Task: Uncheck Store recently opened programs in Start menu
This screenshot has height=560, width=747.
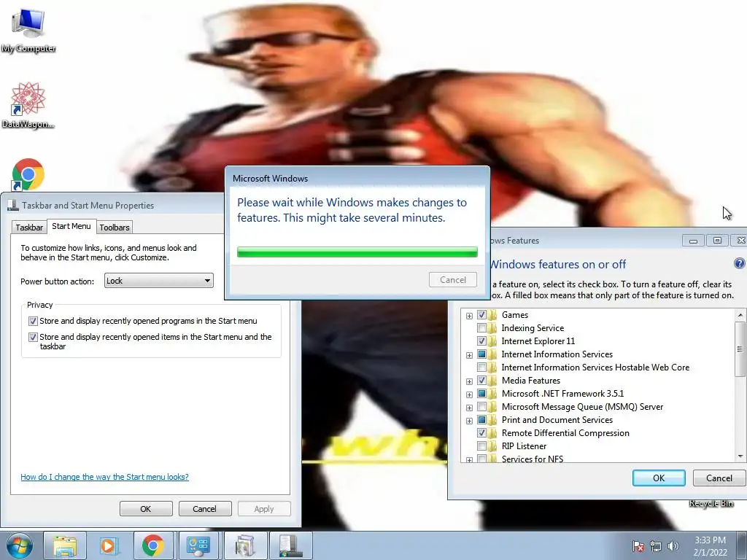Action: [33, 321]
